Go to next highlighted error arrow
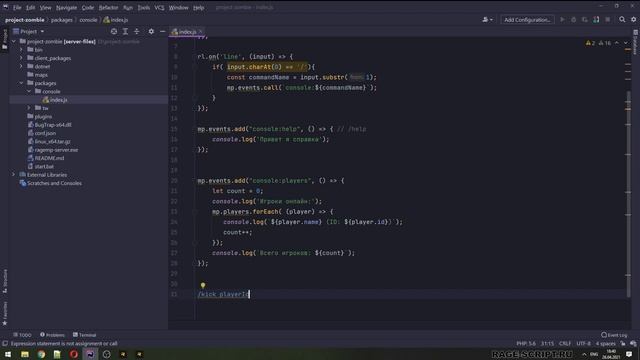Screen dimensions: 640x360 tap(626, 43)
